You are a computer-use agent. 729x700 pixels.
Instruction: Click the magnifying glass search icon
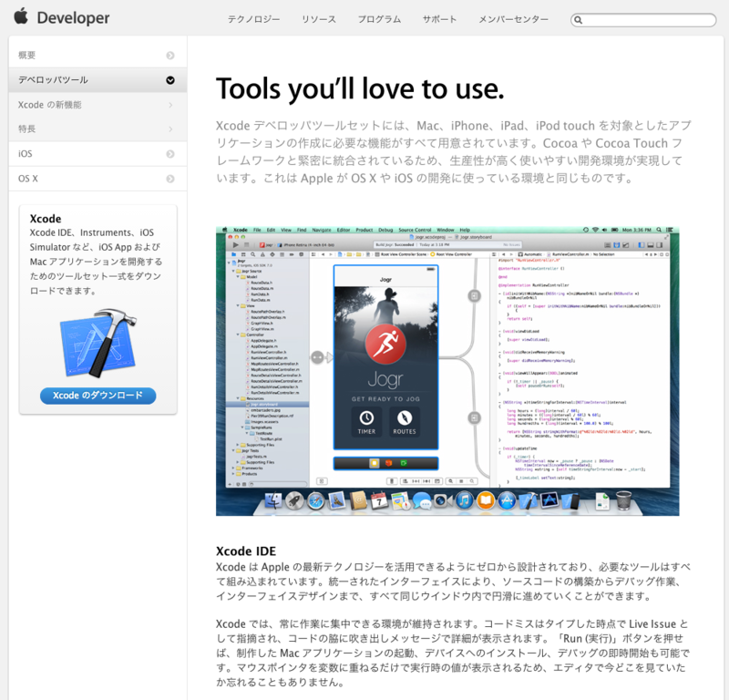click(x=578, y=20)
